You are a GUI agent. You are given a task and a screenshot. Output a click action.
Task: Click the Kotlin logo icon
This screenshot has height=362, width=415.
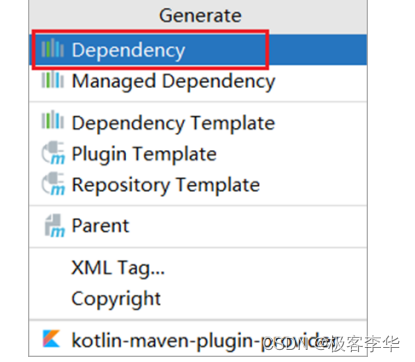tap(51, 339)
